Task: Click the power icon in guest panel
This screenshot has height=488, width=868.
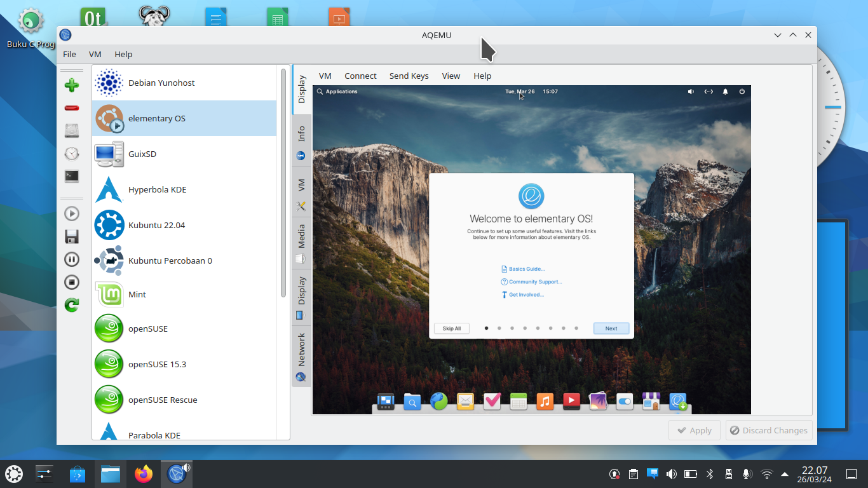Action: (x=742, y=91)
